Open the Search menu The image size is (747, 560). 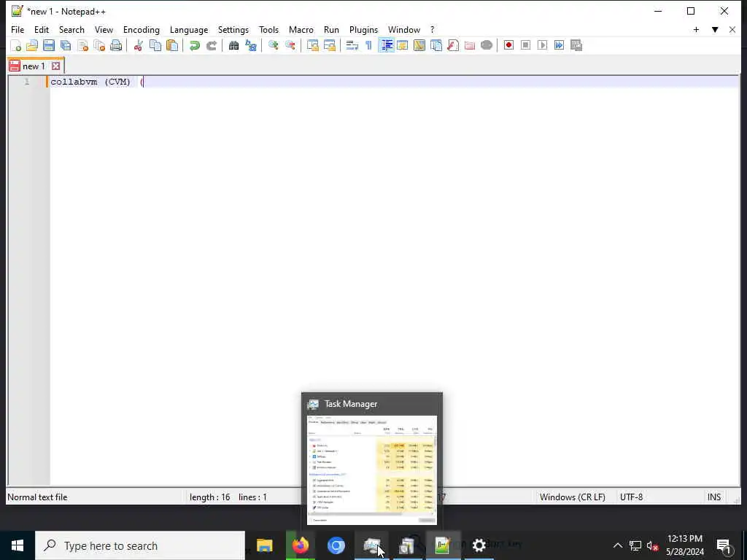coord(71,29)
